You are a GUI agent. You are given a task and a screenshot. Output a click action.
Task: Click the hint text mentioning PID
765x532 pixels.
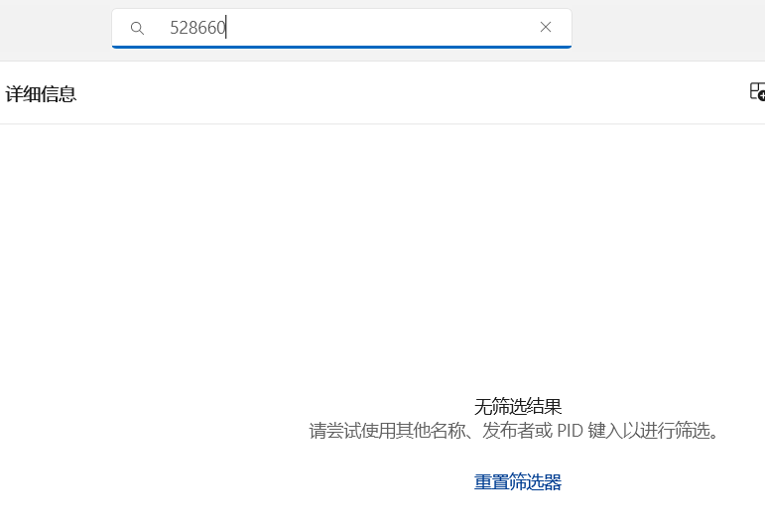[x=514, y=431]
